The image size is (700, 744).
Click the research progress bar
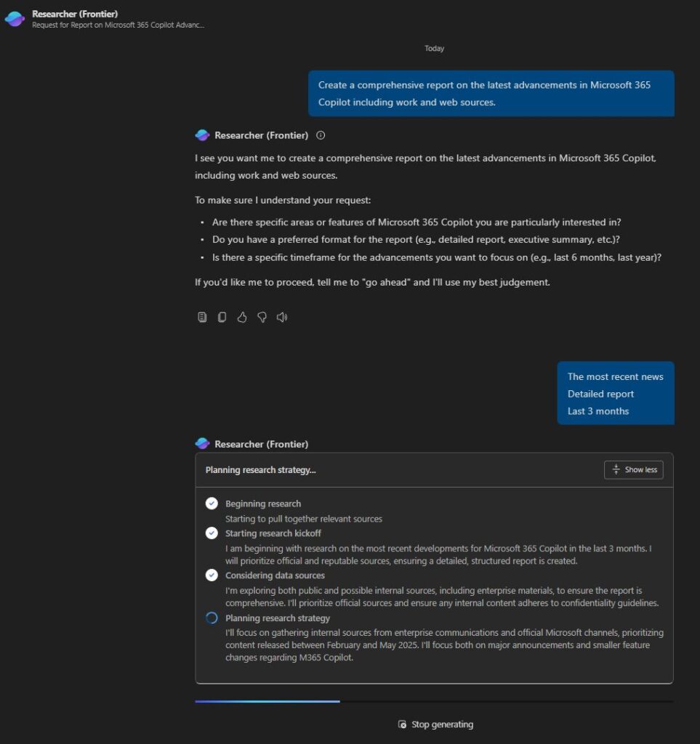coord(434,701)
